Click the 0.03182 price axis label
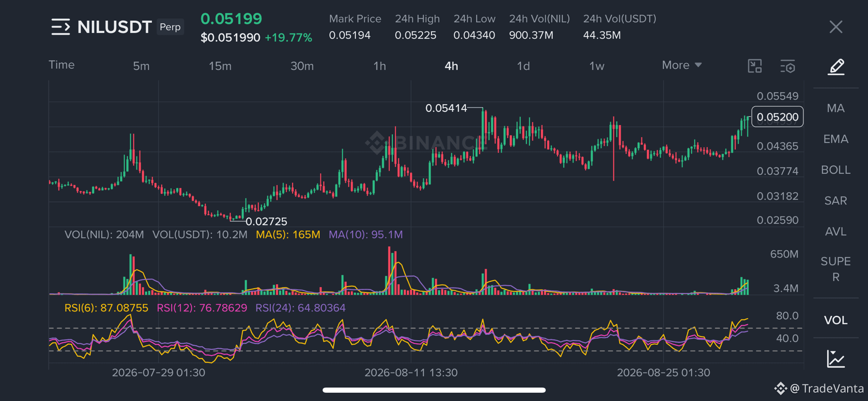The height and width of the screenshot is (401, 868). [777, 196]
